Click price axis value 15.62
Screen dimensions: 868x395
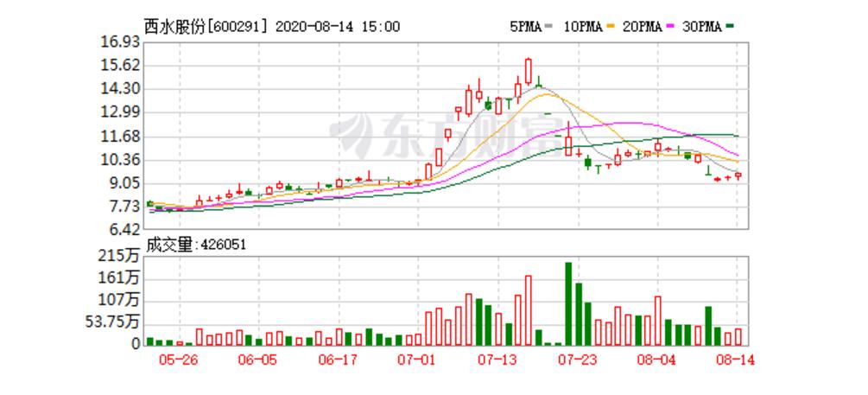(x=121, y=66)
